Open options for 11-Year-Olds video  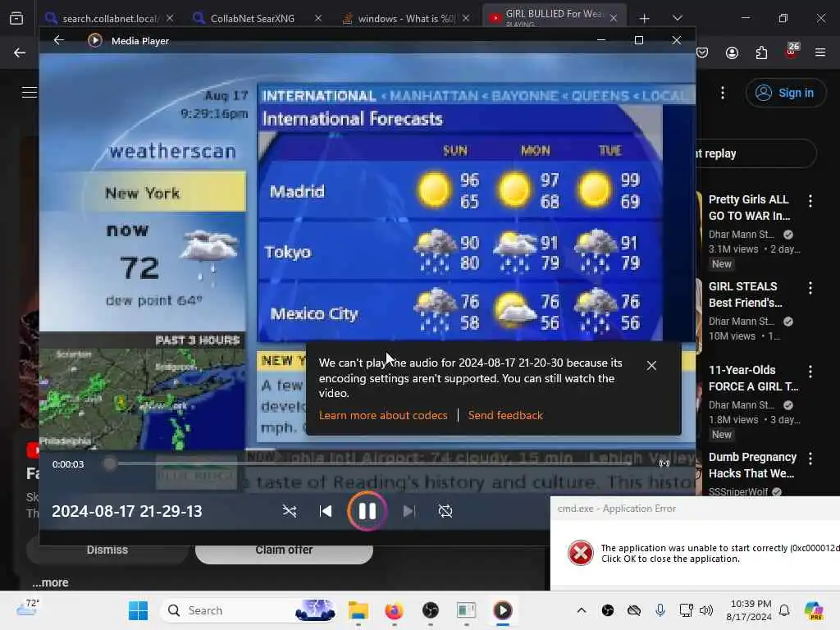pos(810,372)
